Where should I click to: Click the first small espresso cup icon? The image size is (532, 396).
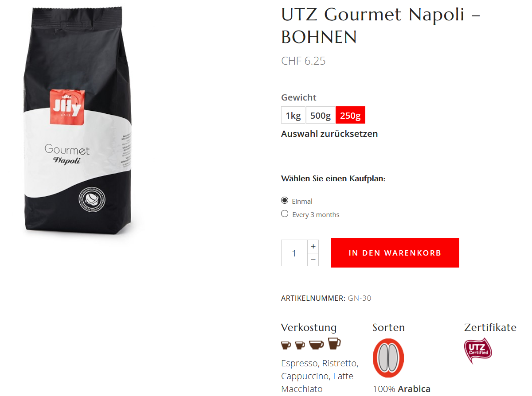point(286,345)
